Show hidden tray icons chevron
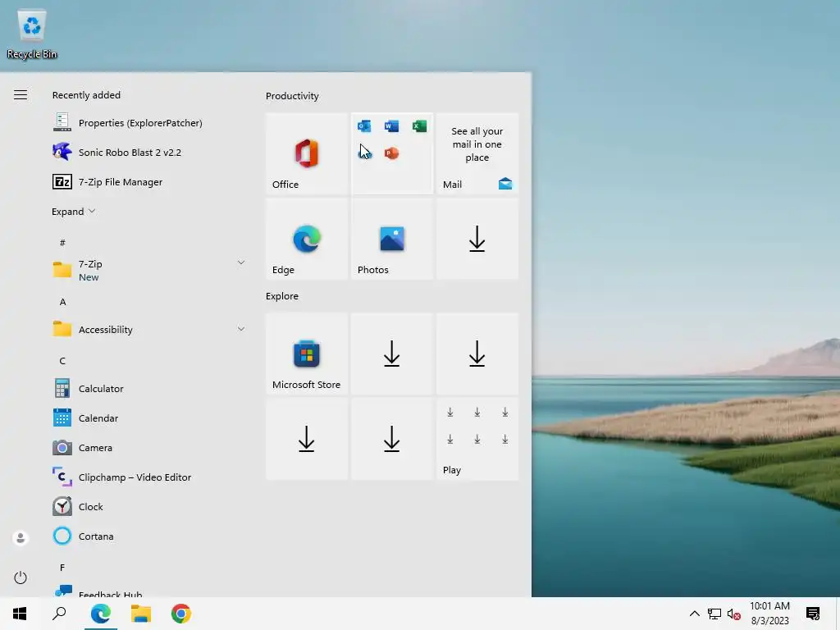 click(x=694, y=614)
